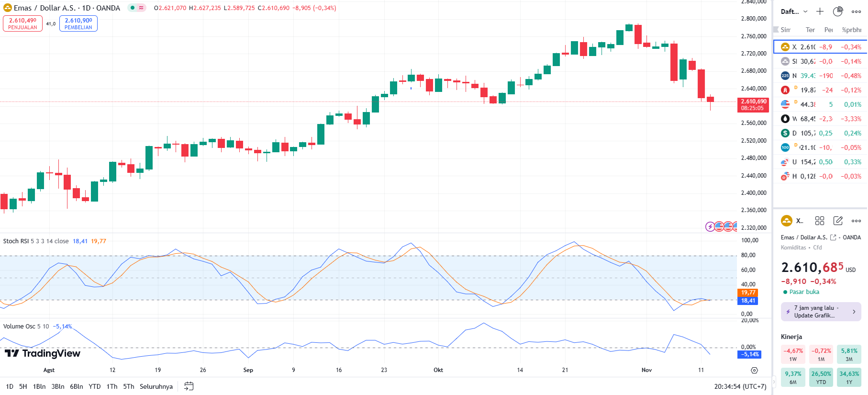Open watchlist three-dot more options menu

tap(856, 11)
